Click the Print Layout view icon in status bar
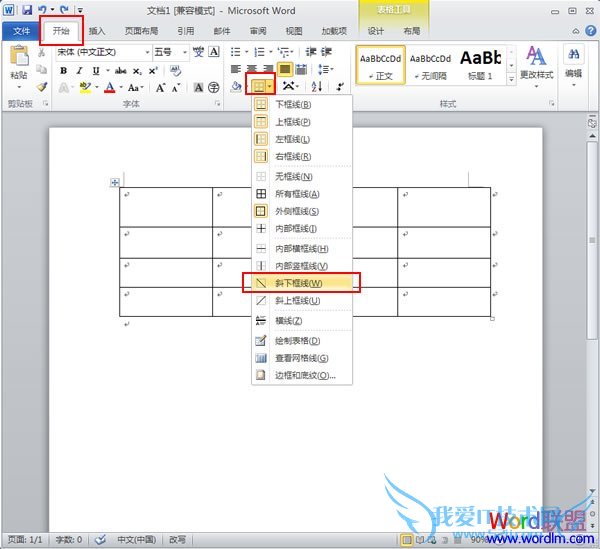 tap(407, 540)
